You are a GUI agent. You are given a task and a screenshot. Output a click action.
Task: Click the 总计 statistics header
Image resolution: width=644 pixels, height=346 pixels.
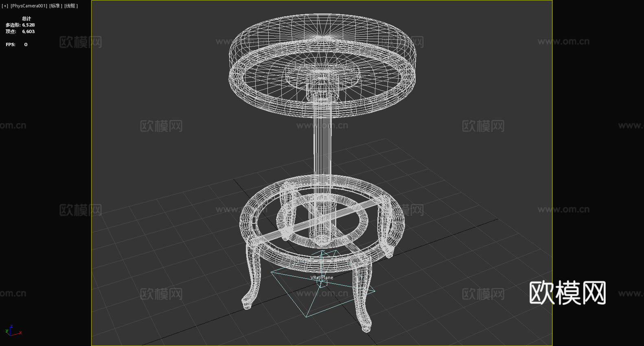pos(26,18)
